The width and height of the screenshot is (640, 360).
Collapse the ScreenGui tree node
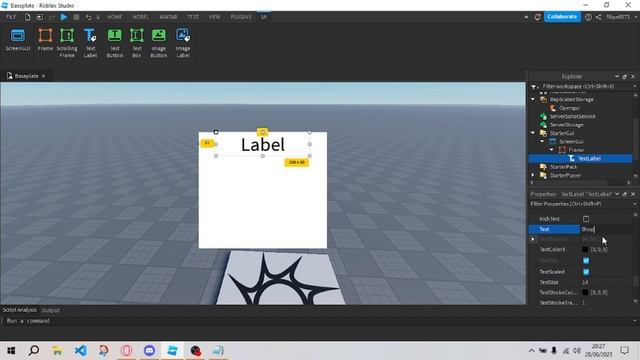click(542, 141)
